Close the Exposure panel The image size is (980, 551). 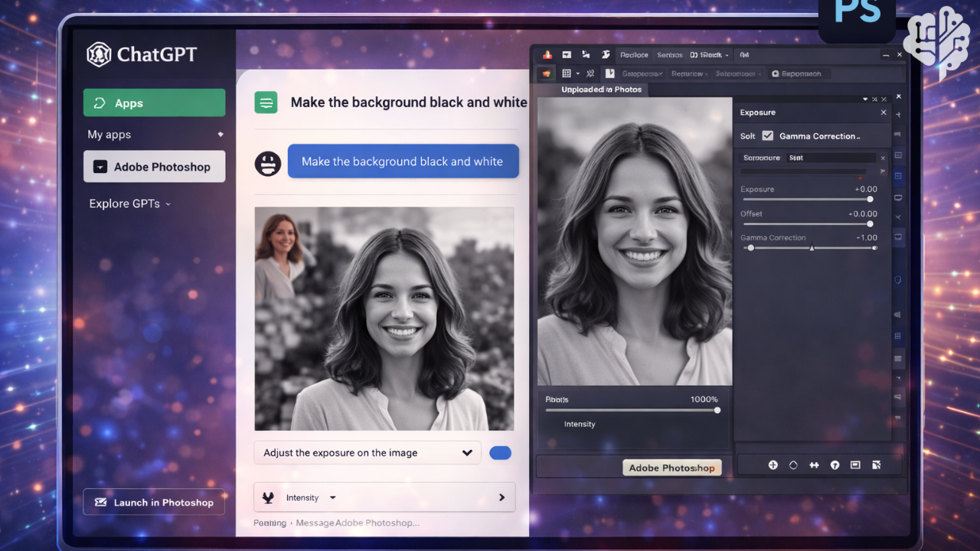(884, 112)
